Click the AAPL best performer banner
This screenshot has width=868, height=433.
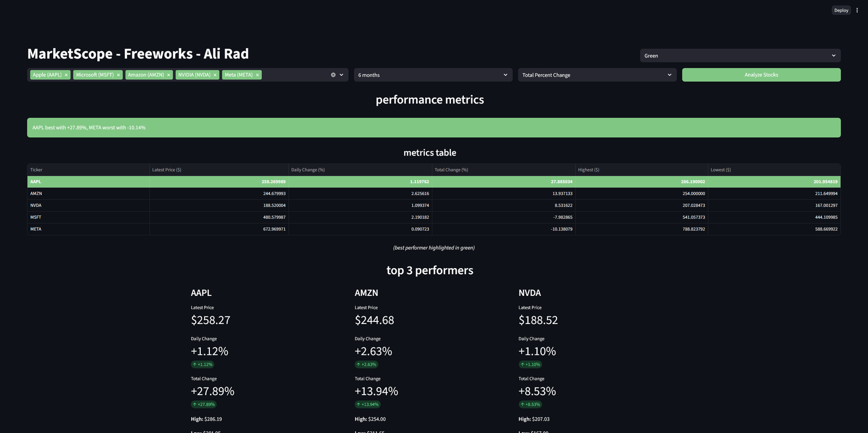pyautogui.click(x=434, y=127)
